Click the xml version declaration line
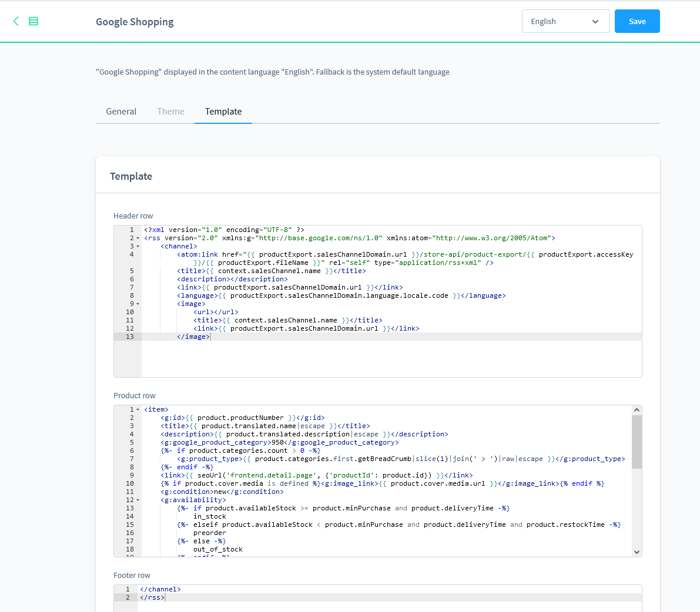This screenshot has height=612, width=700. (x=224, y=230)
